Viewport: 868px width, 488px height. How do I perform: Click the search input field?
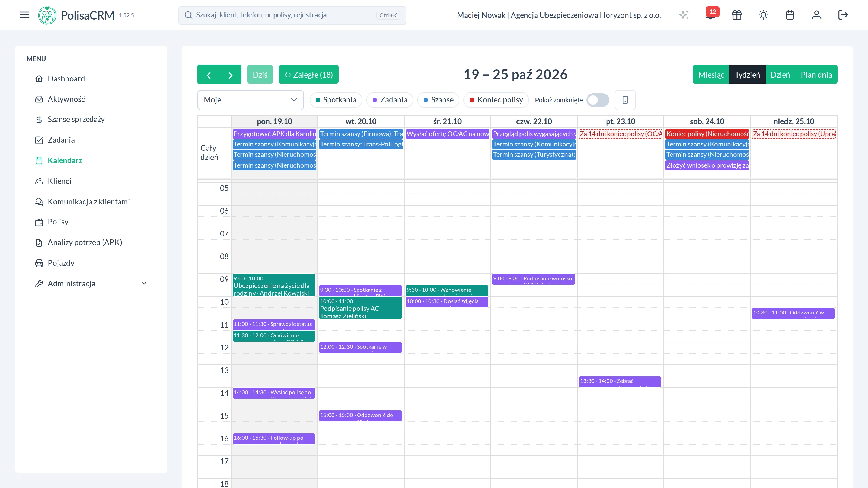click(x=292, y=15)
